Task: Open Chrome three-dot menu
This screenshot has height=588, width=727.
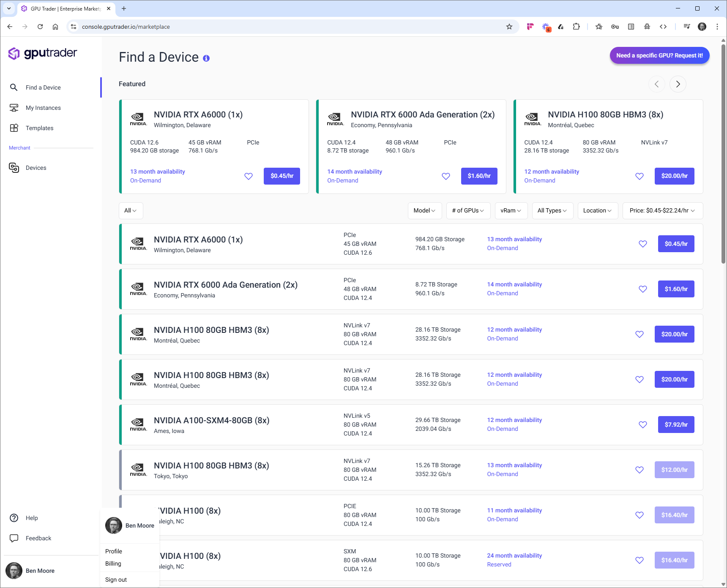Action: 717,27
